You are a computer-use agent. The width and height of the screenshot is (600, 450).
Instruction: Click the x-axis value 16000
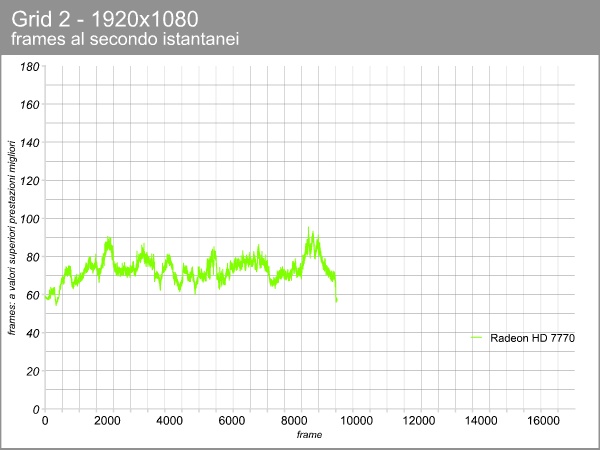pos(543,421)
